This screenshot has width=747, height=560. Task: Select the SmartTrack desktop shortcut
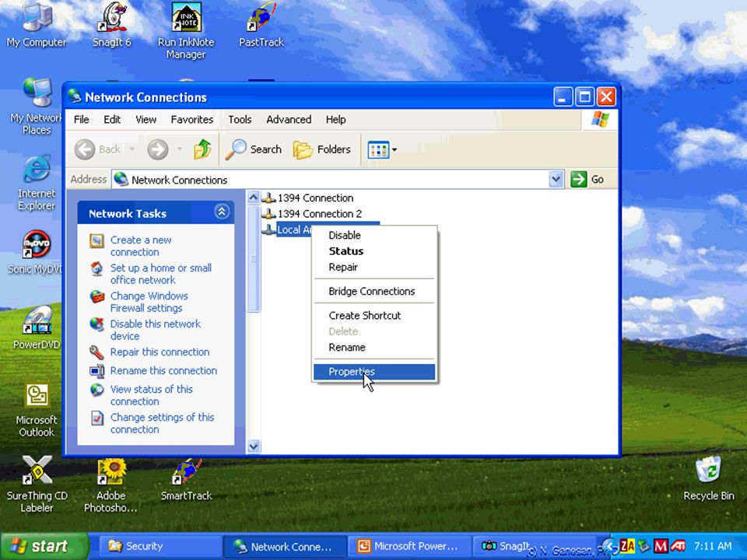coord(186,480)
